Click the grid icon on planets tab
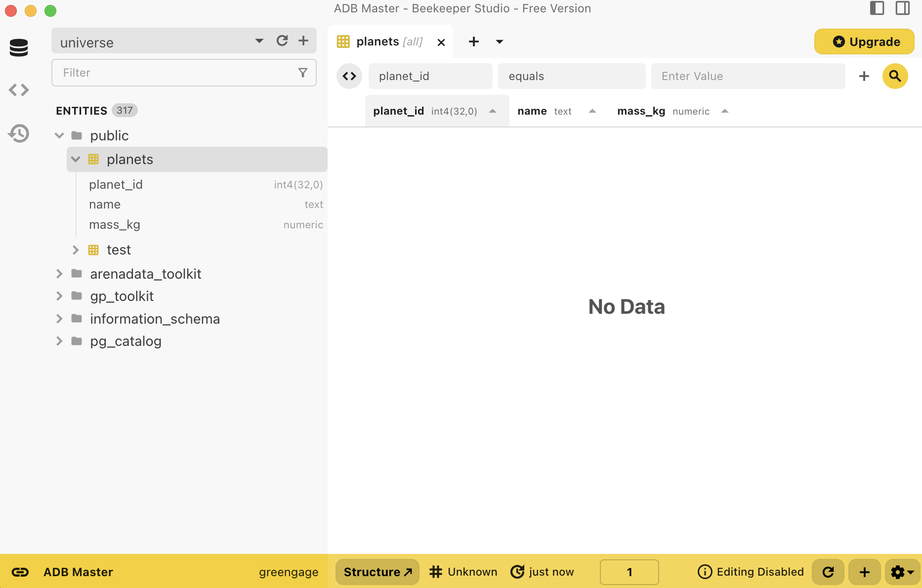922x588 pixels. point(343,42)
